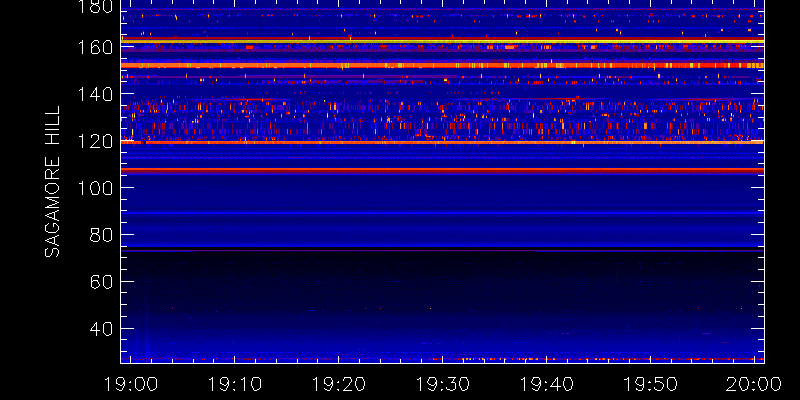The height and width of the screenshot is (400, 800).
Task: Click the 19:20 time label
Action: (339, 384)
